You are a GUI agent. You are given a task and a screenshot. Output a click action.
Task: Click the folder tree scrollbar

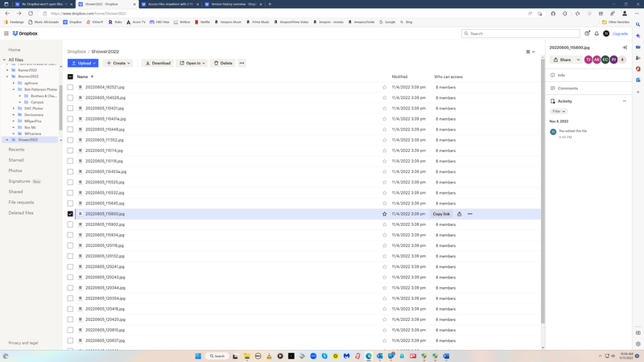61,108
